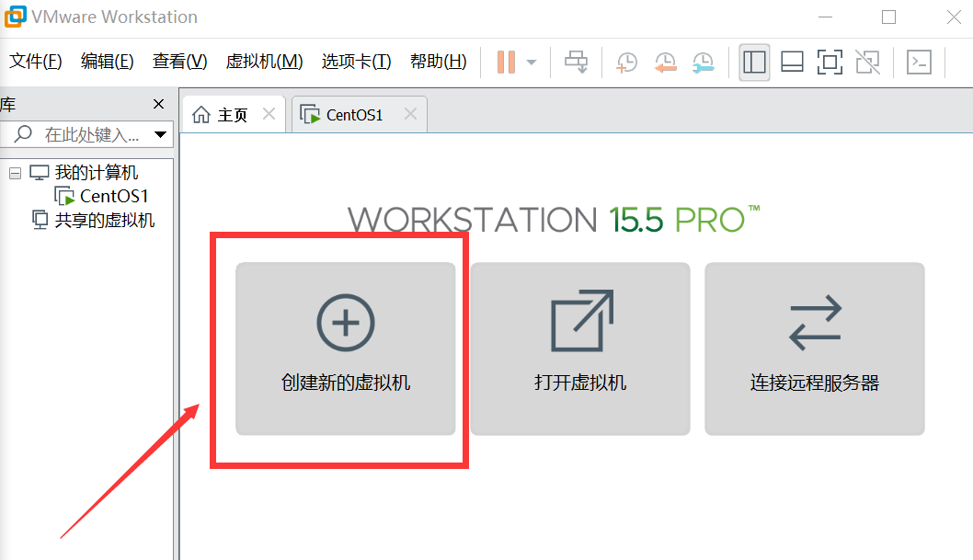Screen dimensions: 973x560
Task: Take a snapshot using the clock-plus icon
Action: (626, 62)
